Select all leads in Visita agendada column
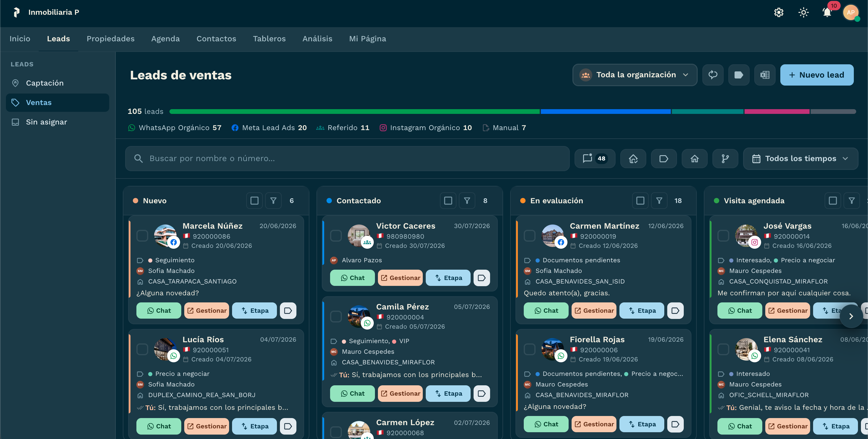Viewport: 868px width, 439px height. pos(833,201)
